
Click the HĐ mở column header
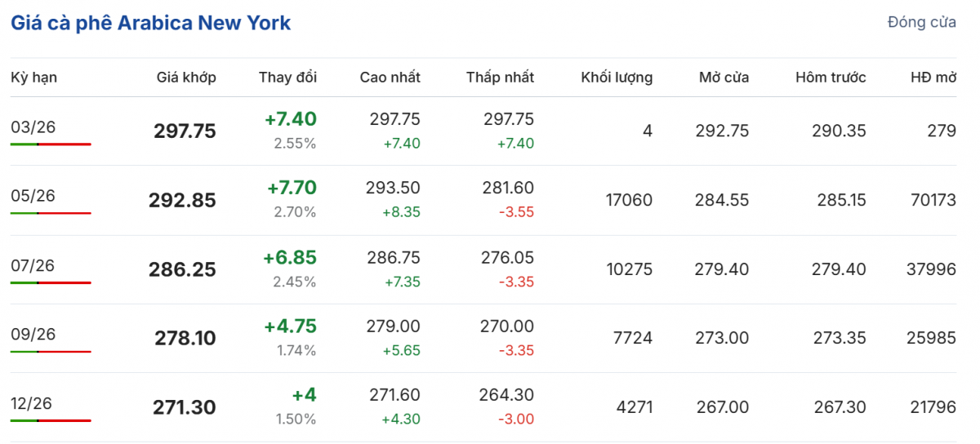pyautogui.click(x=933, y=78)
